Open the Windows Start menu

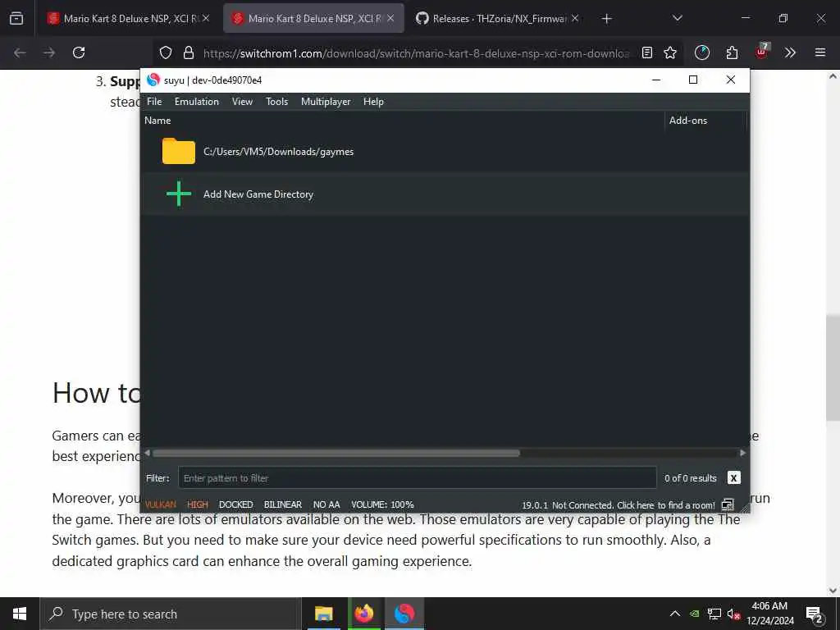[20, 614]
